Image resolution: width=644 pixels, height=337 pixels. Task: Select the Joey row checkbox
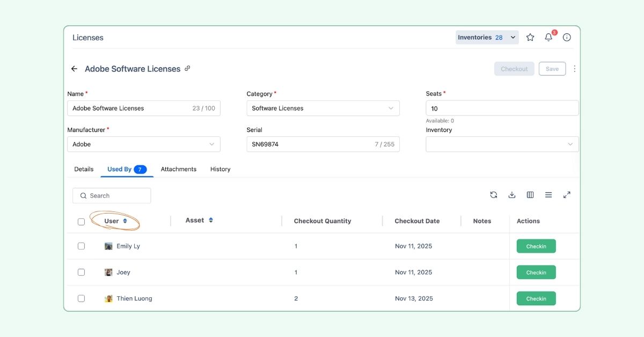81,273
